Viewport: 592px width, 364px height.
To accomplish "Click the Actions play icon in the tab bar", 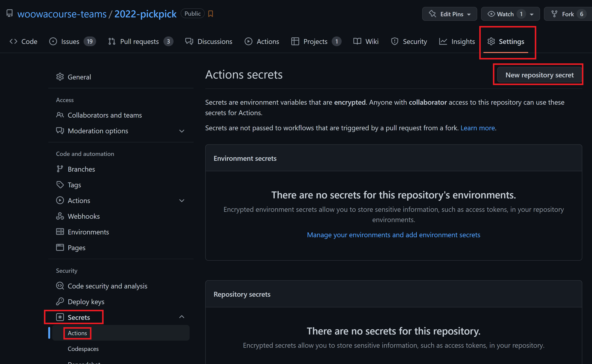I will 249,41.
